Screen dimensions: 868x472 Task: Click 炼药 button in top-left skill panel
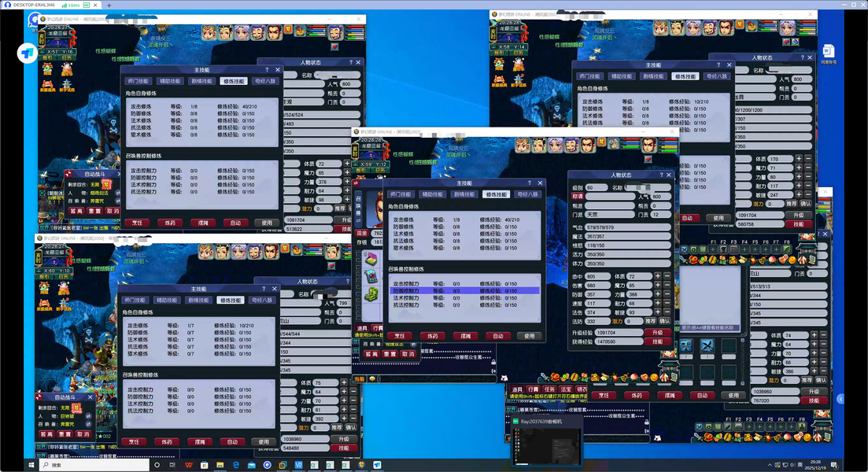coord(170,223)
